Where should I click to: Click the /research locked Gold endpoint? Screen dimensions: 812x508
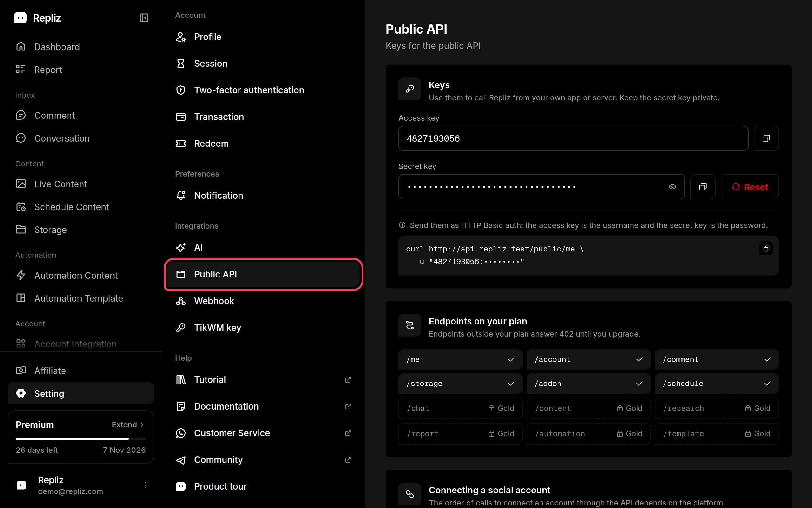pos(717,408)
